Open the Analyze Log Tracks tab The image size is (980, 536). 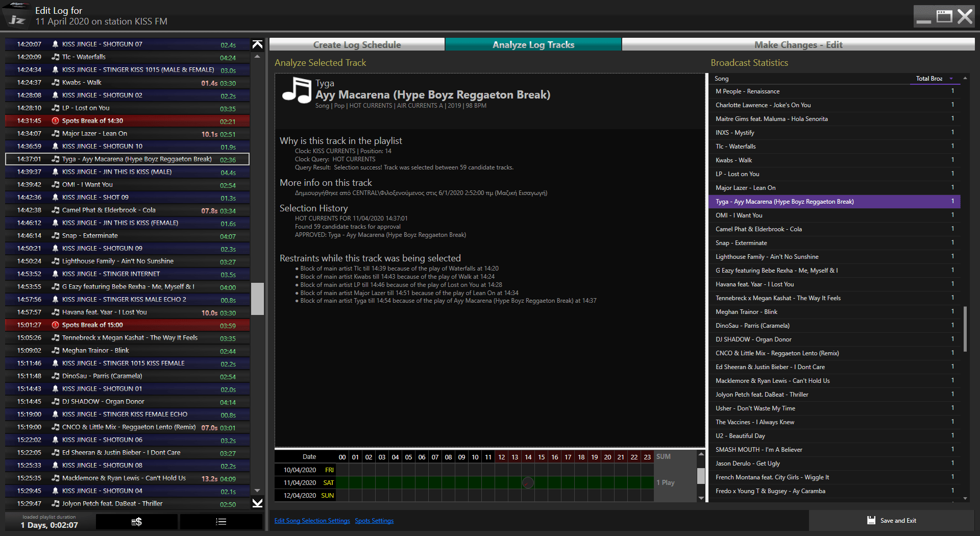tap(533, 44)
